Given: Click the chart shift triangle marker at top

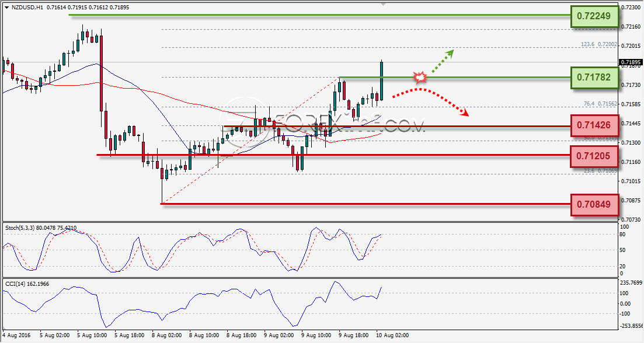Looking at the screenshot, I should coord(383,4).
